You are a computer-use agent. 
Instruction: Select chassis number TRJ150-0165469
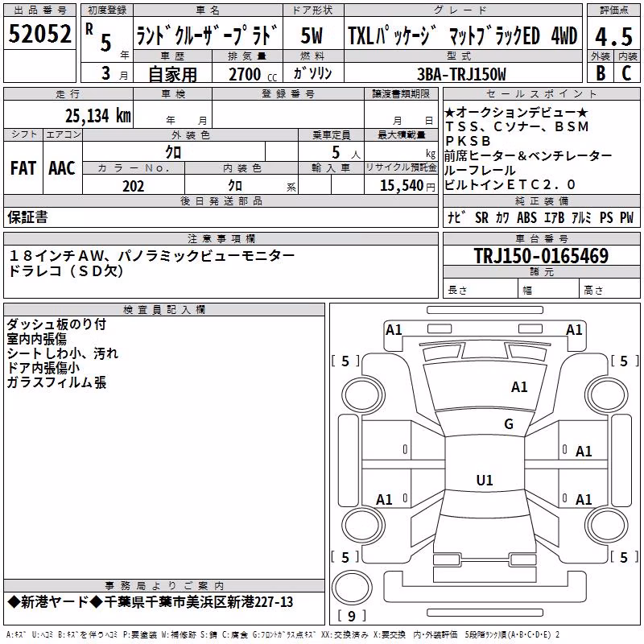(541, 255)
